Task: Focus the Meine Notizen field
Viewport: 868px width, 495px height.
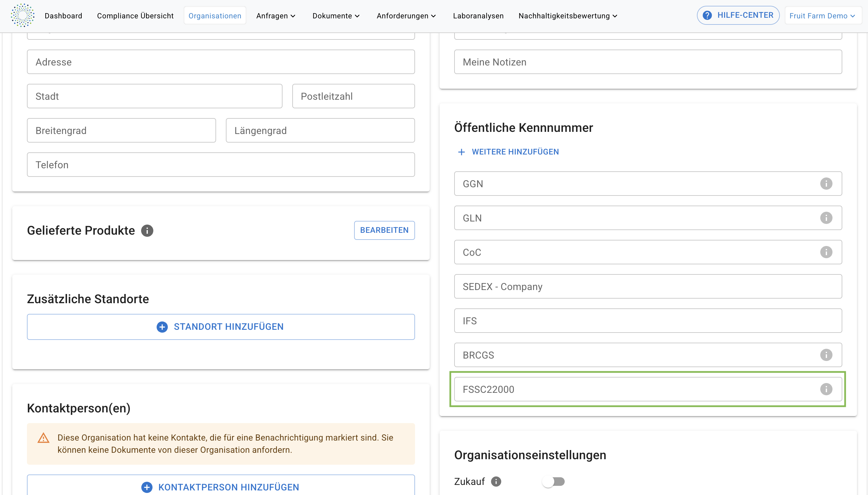Action: [x=648, y=62]
